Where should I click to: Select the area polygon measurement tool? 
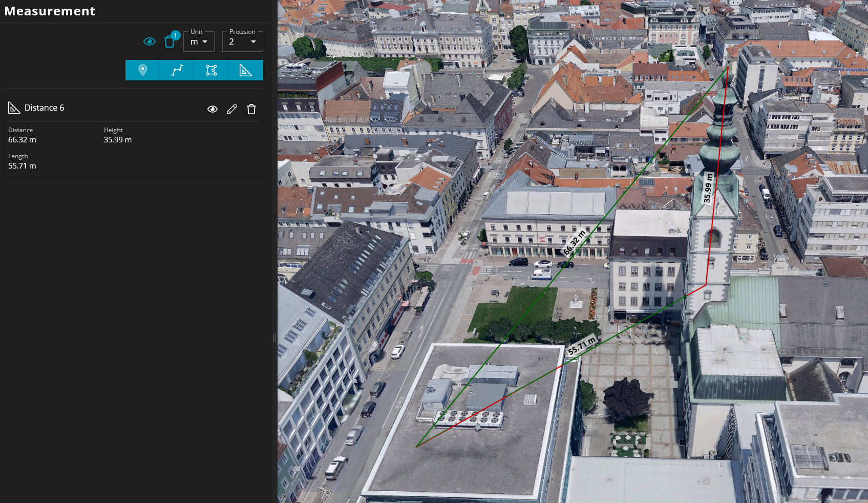(x=211, y=70)
